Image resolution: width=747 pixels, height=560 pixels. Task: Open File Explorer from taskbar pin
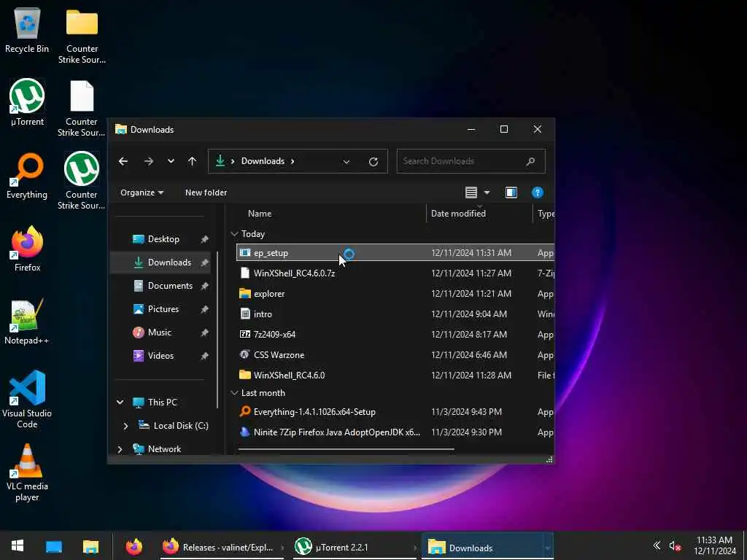pos(90,547)
